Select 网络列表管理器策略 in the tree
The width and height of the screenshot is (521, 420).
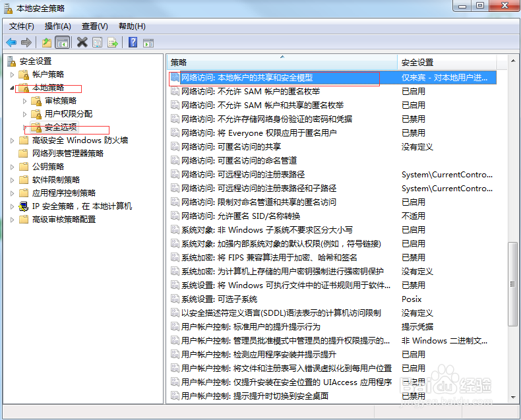(x=68, y=154)
